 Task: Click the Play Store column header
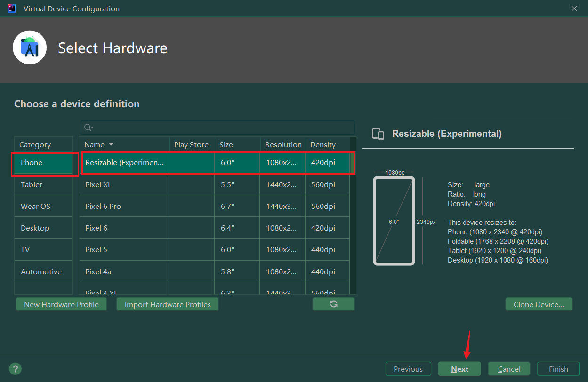(x=191, y=144)
